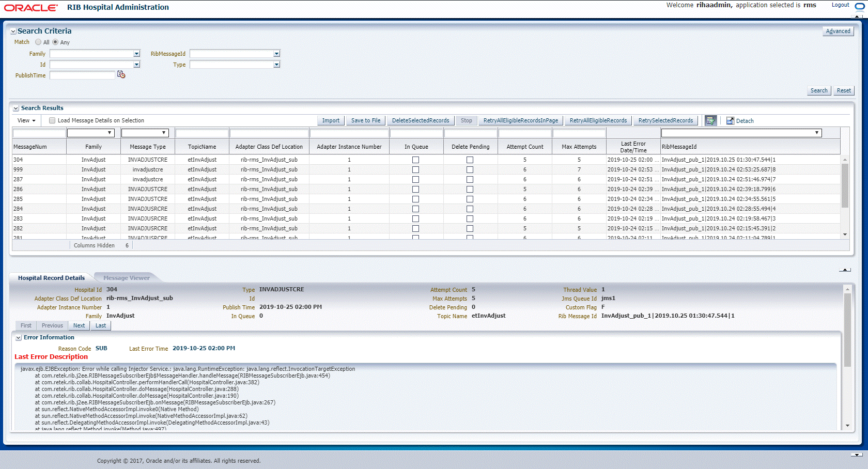Click RetryAllEligibleRecordsInPage button
Screen dimensions: 868x469
point(521,120)
